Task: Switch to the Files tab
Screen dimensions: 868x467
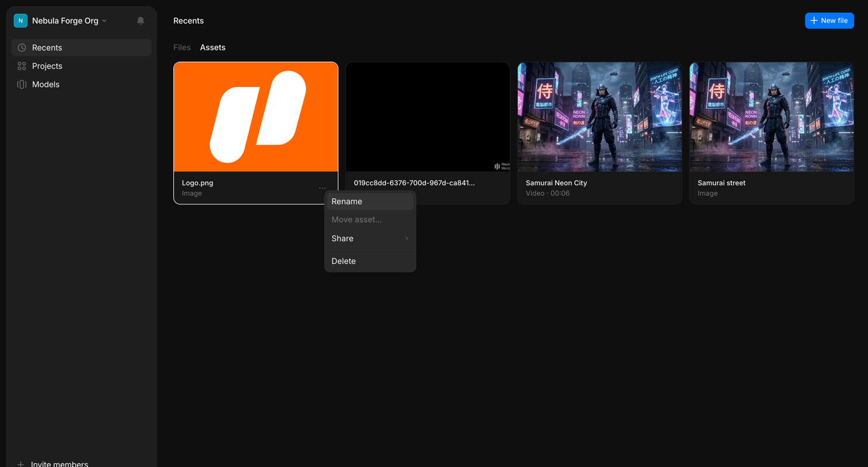Action: [182, 48]
